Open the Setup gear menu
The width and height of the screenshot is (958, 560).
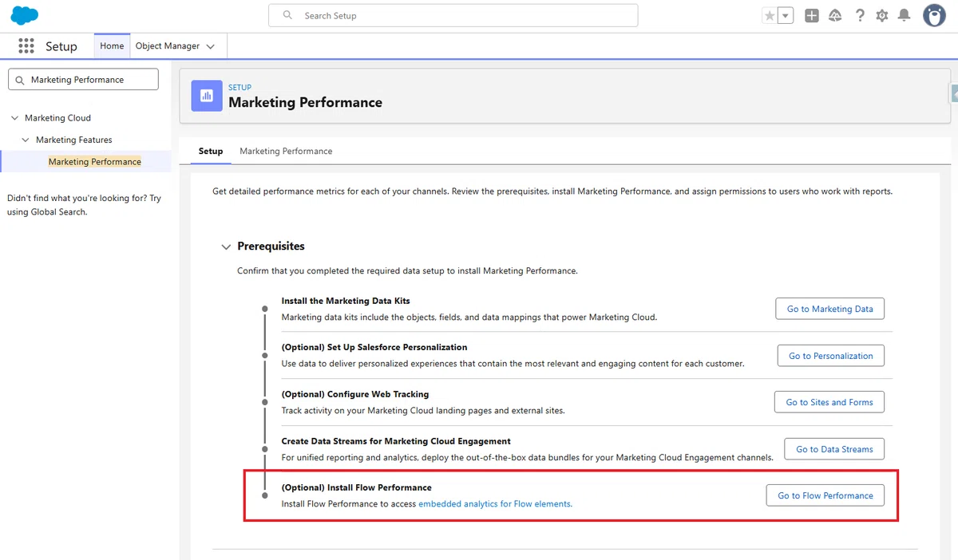pyautogui.click(x=882, y=16)
